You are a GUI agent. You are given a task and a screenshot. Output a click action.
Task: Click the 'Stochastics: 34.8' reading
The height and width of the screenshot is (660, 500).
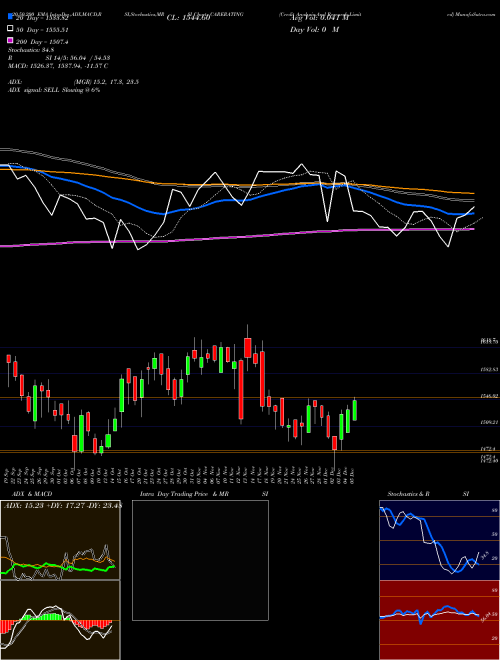pyautogui.click(x=31, y=50)
